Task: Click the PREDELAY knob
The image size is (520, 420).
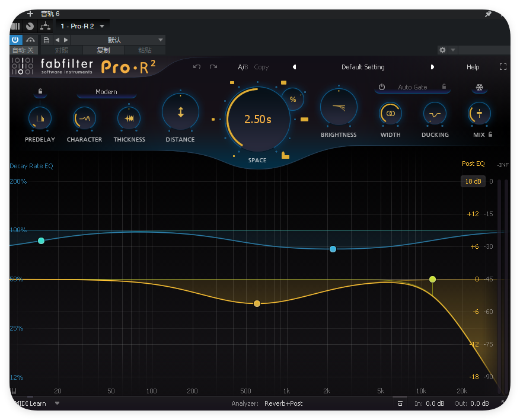Action: click(x=40, y=118)
